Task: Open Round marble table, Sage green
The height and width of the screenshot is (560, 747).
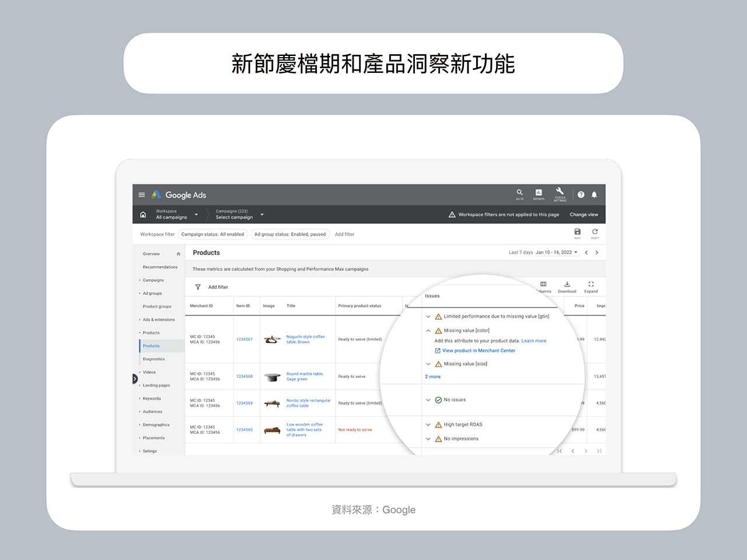Action: [x=305, y=376]
